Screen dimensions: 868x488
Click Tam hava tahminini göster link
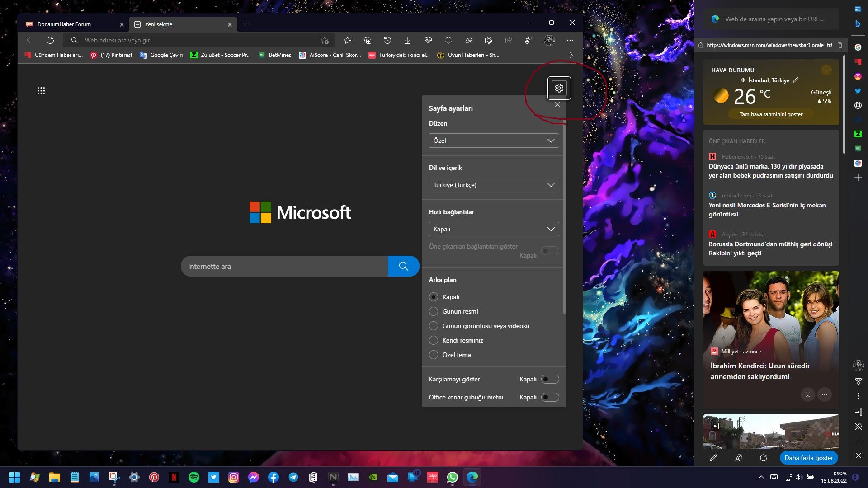[771, 114]
